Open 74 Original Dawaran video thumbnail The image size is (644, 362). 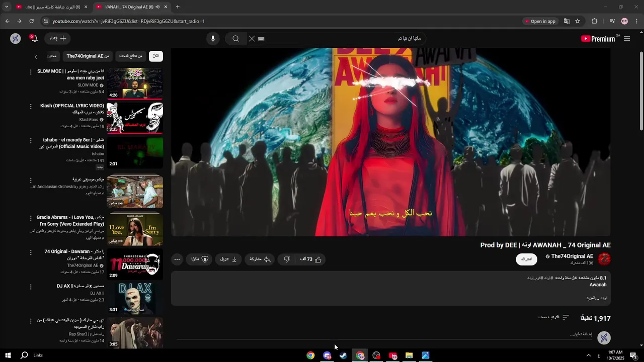[135, 264]
